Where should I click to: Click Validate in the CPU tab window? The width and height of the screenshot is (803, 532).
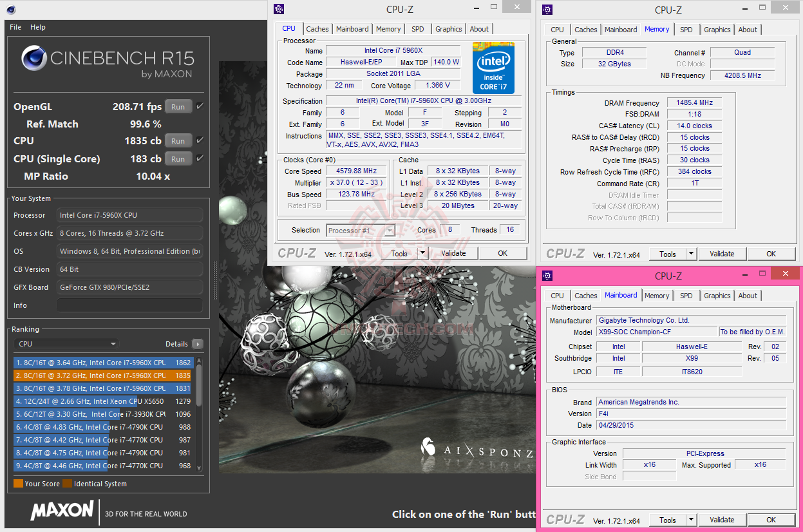pos(453,253)
